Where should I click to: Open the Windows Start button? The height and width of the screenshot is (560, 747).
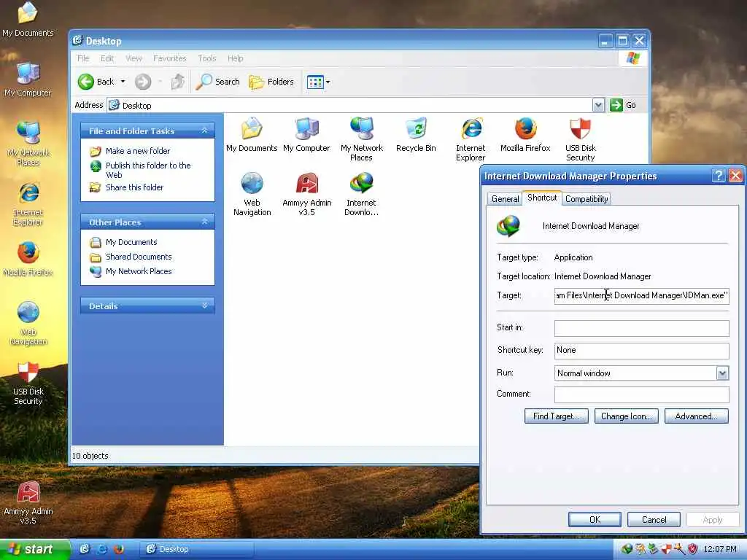click(x=34, y=550)
